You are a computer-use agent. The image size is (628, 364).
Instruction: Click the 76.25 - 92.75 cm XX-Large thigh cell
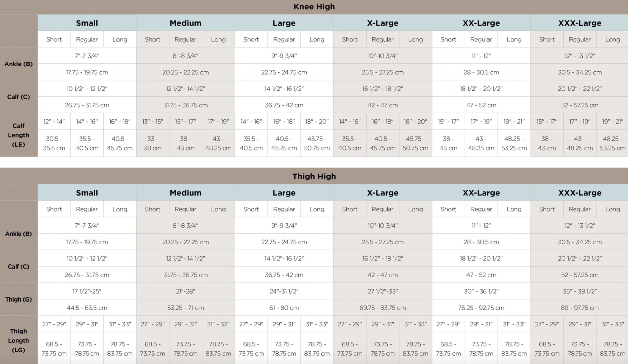click(x=481, y=308)
